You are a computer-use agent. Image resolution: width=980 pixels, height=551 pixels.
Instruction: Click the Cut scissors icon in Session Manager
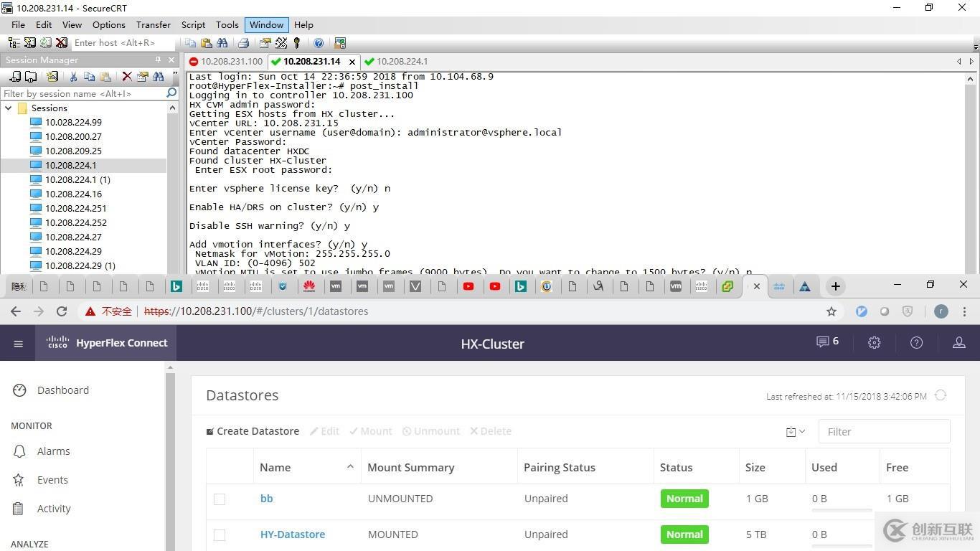(x=72, y=76)
